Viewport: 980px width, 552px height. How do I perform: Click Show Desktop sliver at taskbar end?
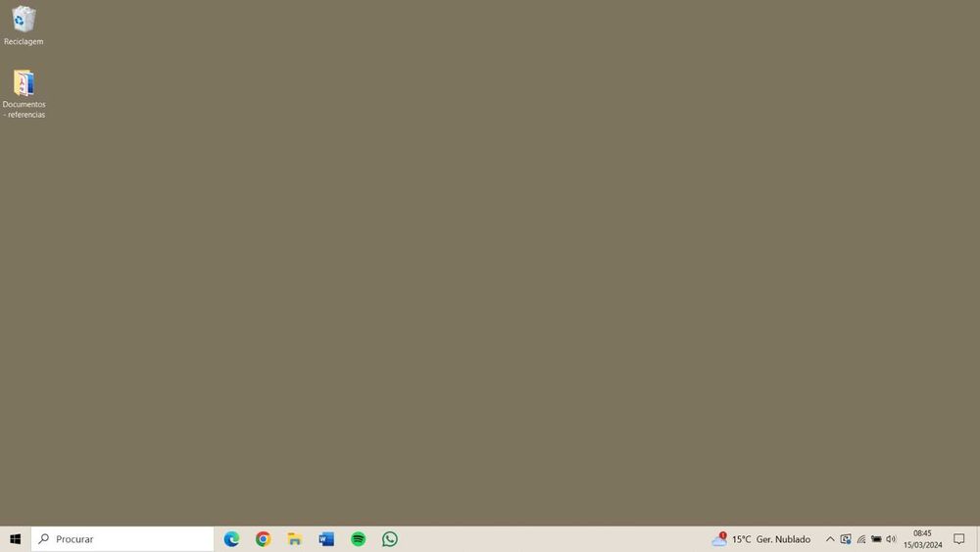(x=977, y=539)
